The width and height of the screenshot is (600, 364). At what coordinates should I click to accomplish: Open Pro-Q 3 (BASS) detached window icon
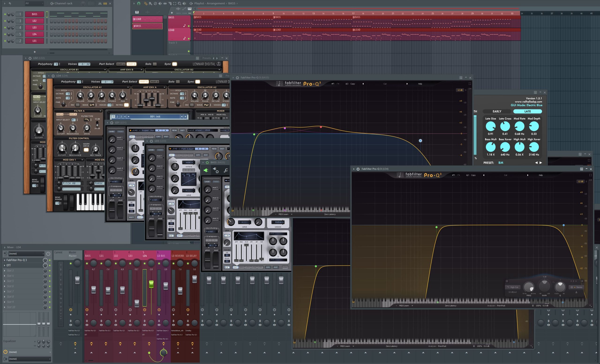461,78
